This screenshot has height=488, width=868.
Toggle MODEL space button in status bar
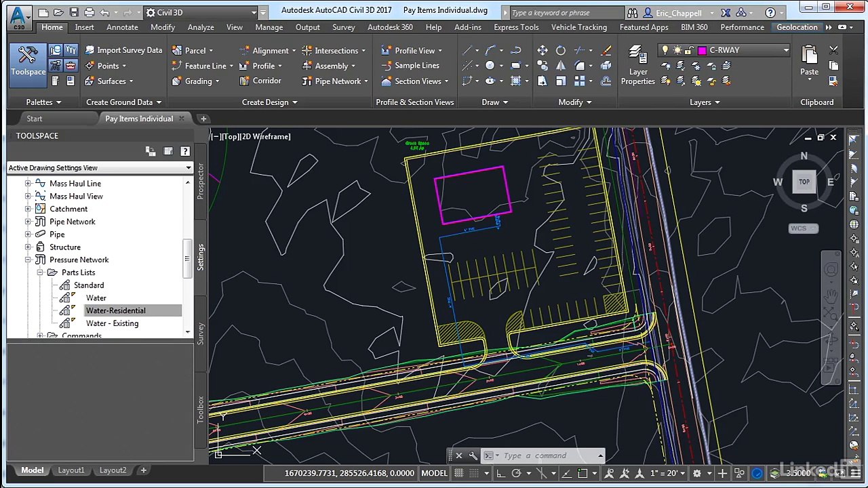pyautogui.click(x=434, y=473)
